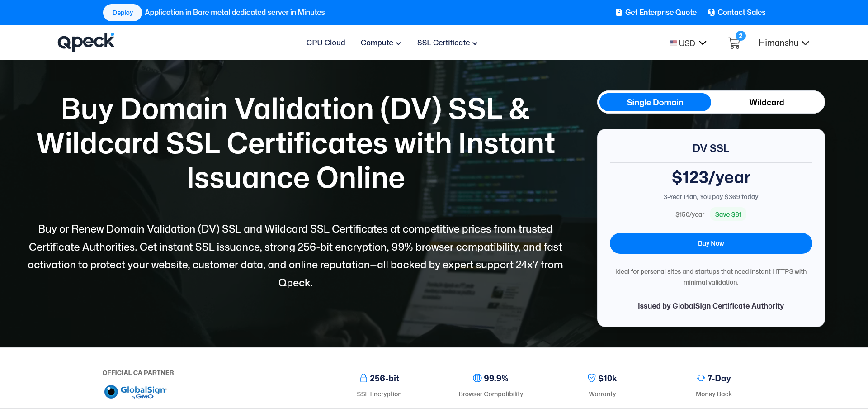
Task: Expand the Compute dropdown menu
Action: (x=381, y=43)
